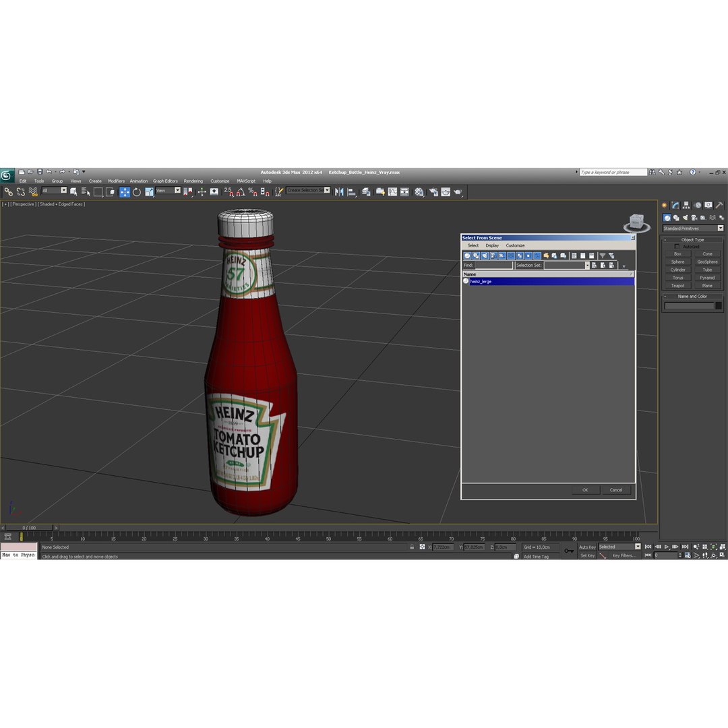Click the Sphere primitive button
Viewport: 728px width, 728px height.
click(677, 262)
